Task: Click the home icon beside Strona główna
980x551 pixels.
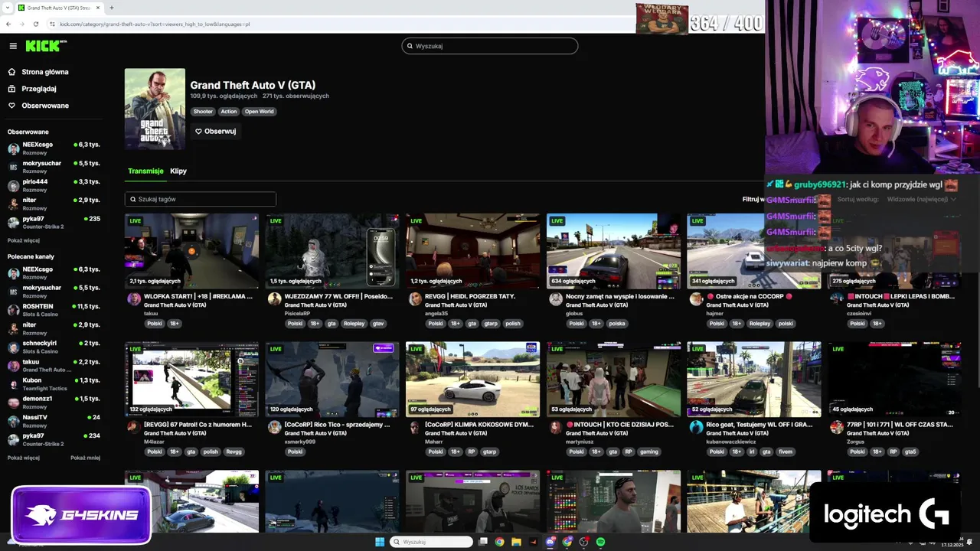Action: [x=11, y=72]
